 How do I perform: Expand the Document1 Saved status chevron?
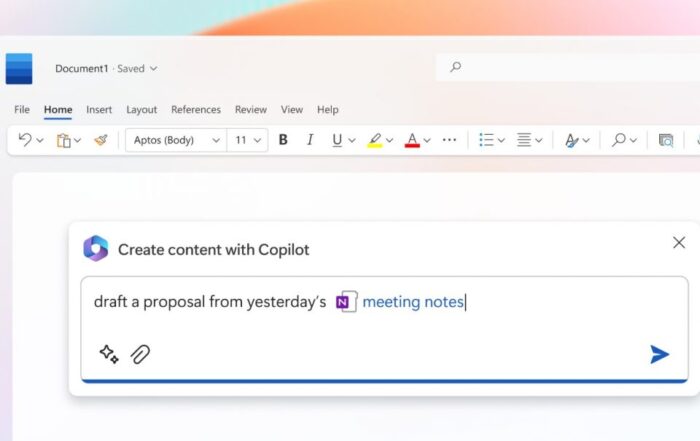[x=154, y=69]
